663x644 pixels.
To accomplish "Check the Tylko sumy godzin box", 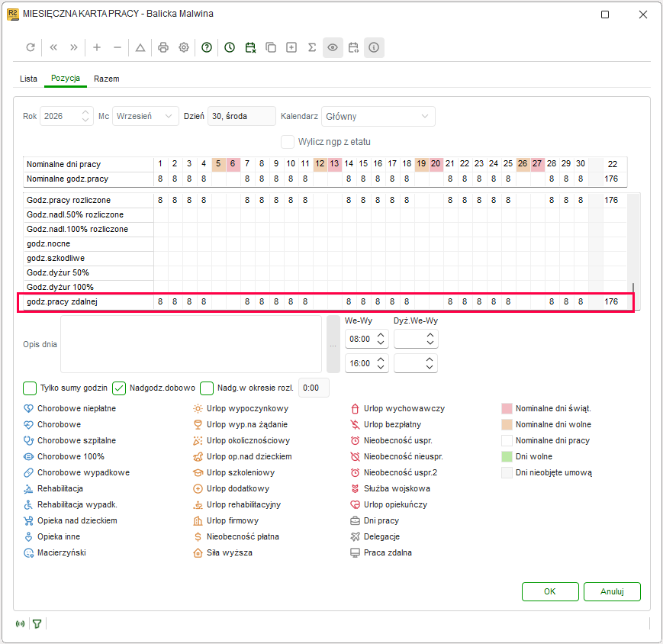I will click(30, 388).
